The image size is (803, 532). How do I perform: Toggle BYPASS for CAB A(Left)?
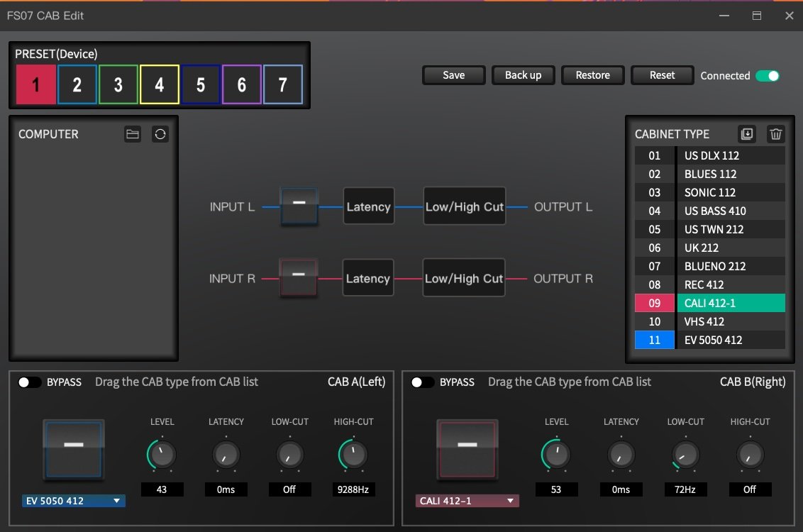29,382
